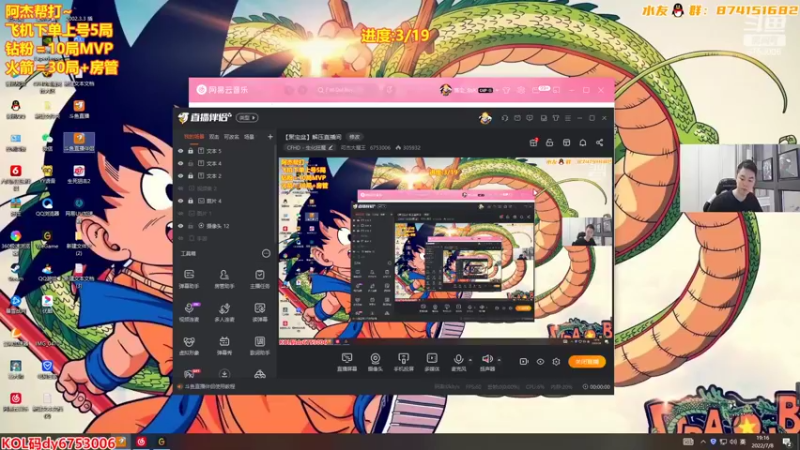Open the screen mode pill beside the logo
Viewport: 800px width, 450px height.
point(246,118)
